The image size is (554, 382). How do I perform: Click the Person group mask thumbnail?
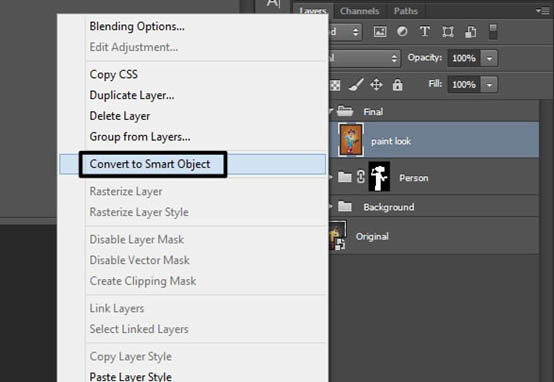point(379,177)
